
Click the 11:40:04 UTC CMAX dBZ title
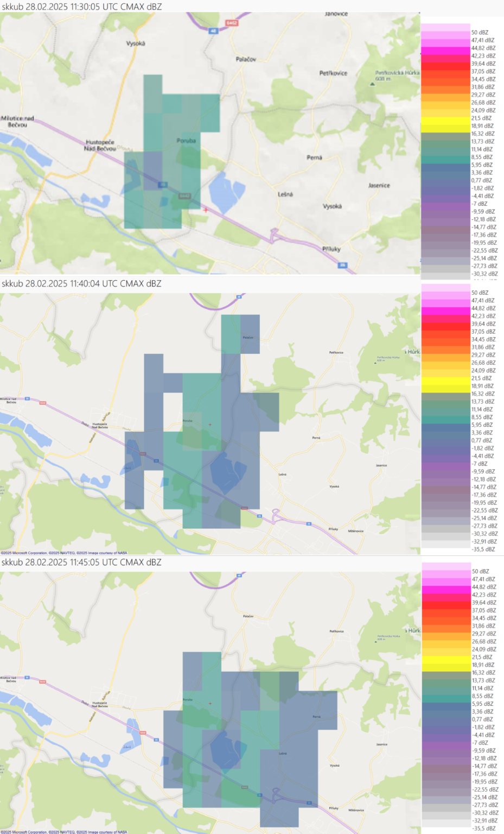tap(81, 283)
